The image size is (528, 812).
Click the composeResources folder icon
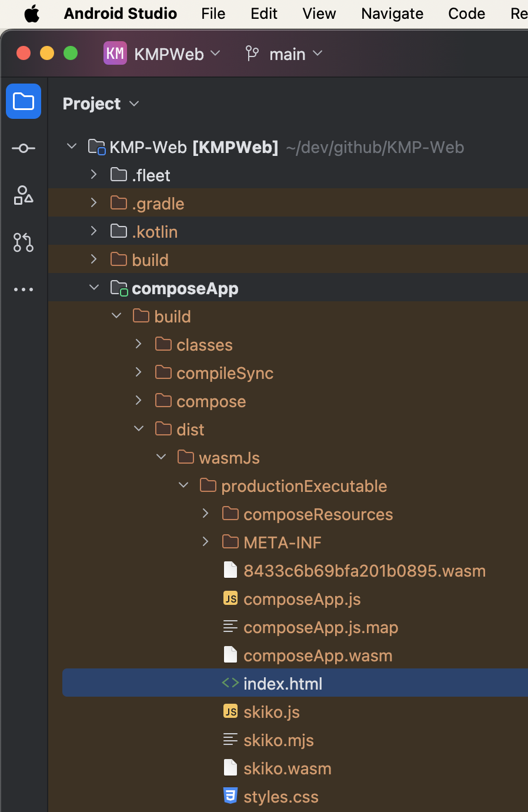point(230,514)
